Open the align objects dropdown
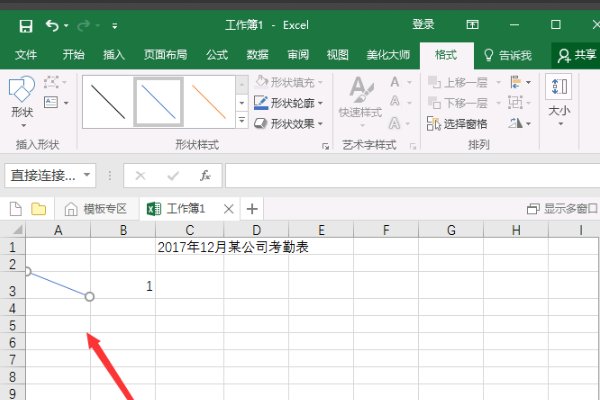The image size is (600, 400). (x=520, y=82)
